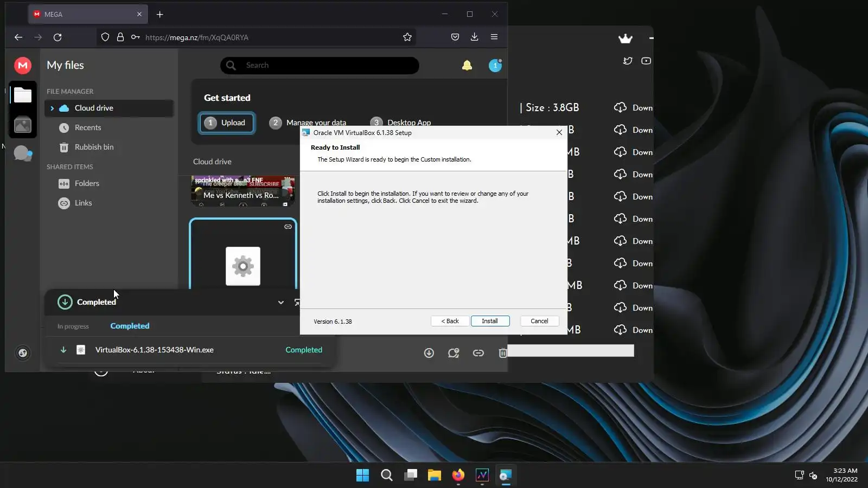Open Task View from the taskbar
The width and height of the screenshot is (868, 488).
point(411,476)
